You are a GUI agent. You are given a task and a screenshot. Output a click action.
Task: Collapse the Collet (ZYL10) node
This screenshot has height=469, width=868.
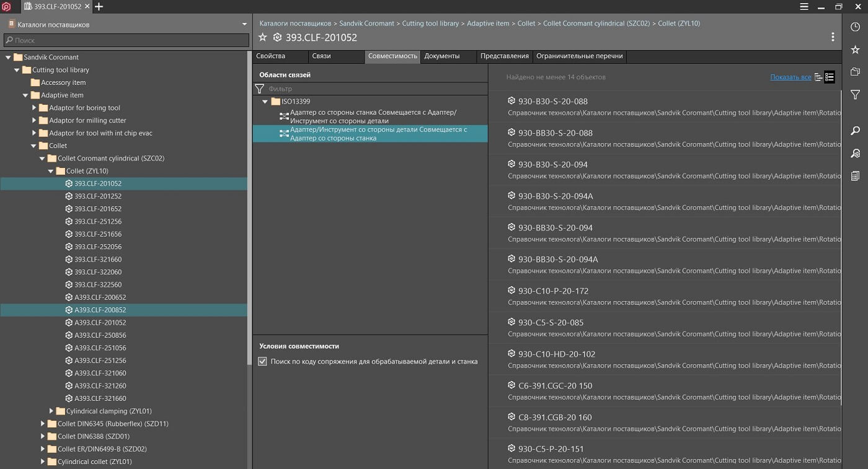click(x=51, y=171)
